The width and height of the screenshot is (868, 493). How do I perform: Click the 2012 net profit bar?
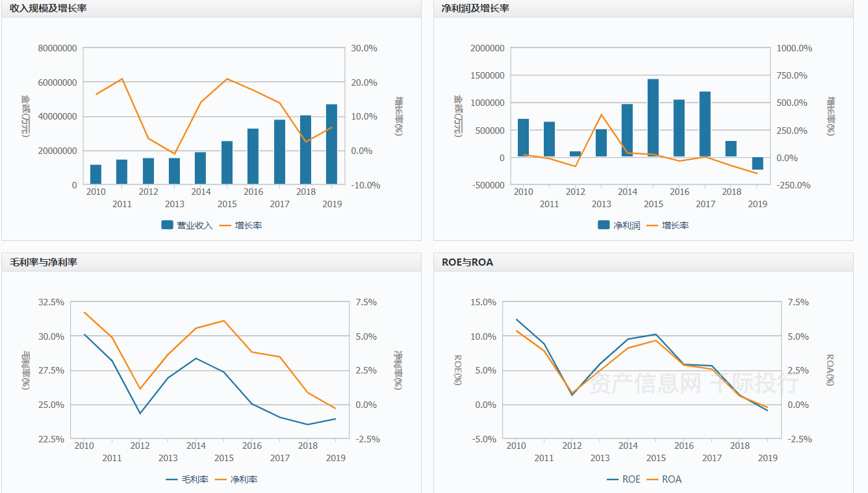[575, 155]
